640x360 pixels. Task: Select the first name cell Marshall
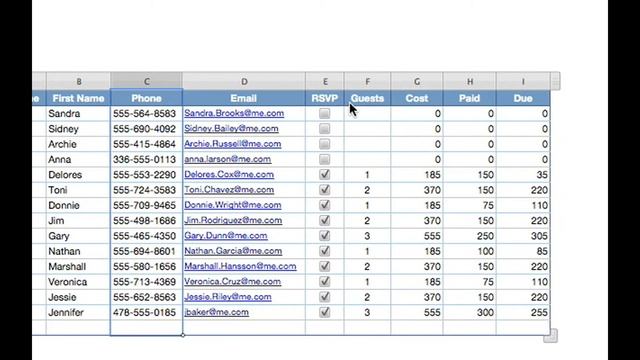point(78,267)
